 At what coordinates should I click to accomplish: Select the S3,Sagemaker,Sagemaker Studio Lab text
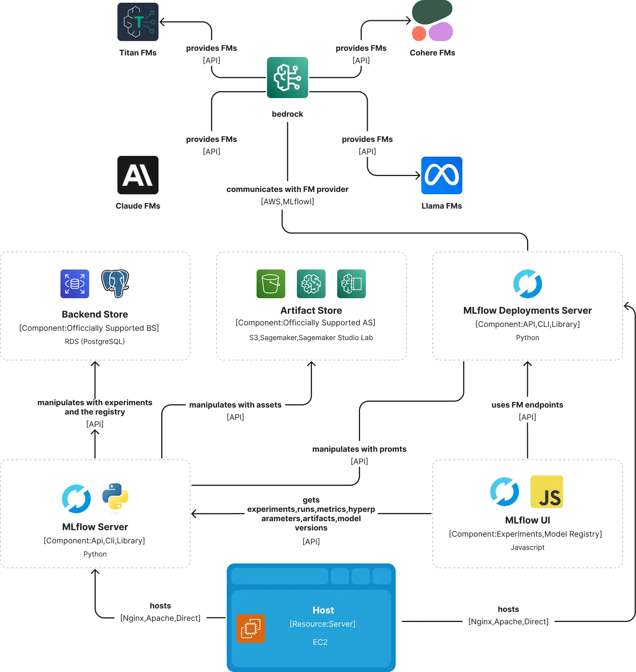tap(311, 338)
